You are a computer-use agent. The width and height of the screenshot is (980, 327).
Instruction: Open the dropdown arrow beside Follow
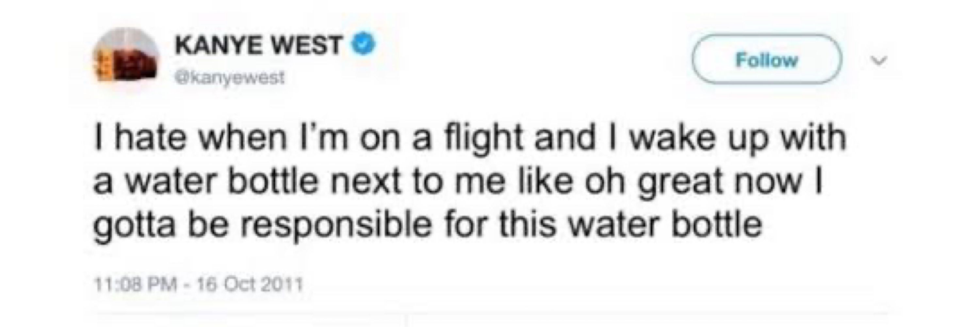(879, 60)
